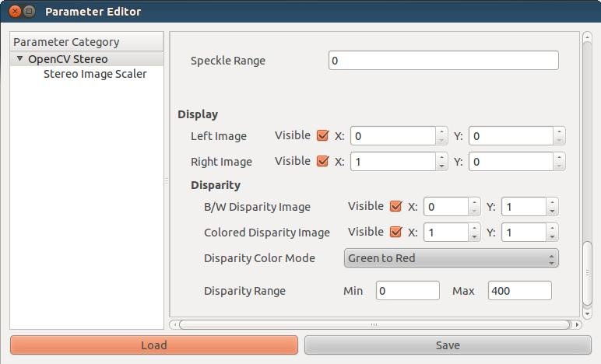Step down Colored Disparity Image Y value
Screen dimensions: 601x364
pyautogui.click(x=552, y=237)
